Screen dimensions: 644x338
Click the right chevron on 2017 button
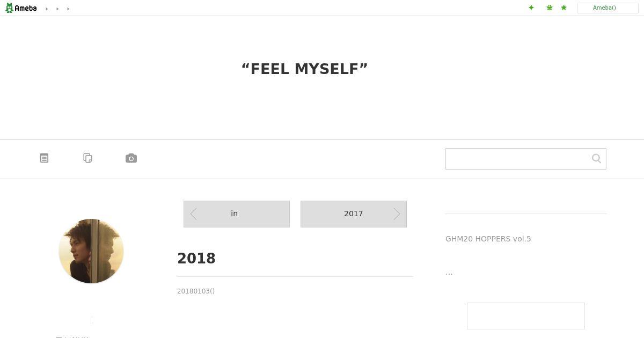(x=397, y=214)
